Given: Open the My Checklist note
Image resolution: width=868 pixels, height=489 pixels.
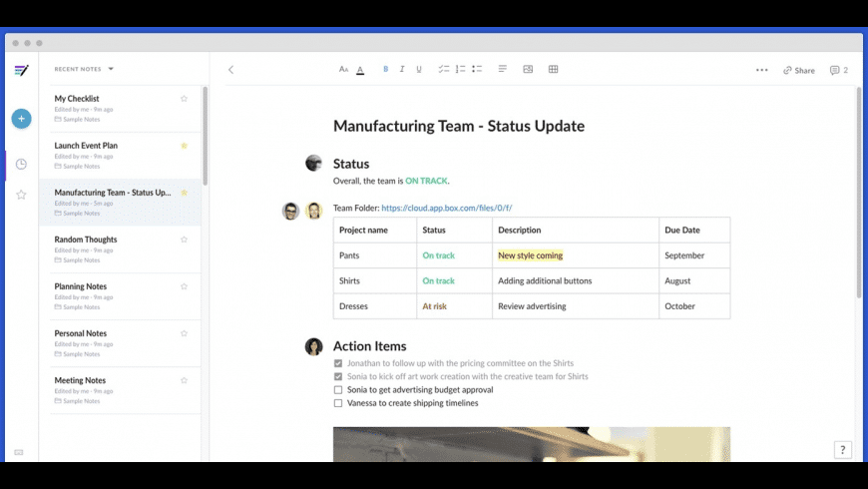Looking at the screenshot, I should (120, 108).
